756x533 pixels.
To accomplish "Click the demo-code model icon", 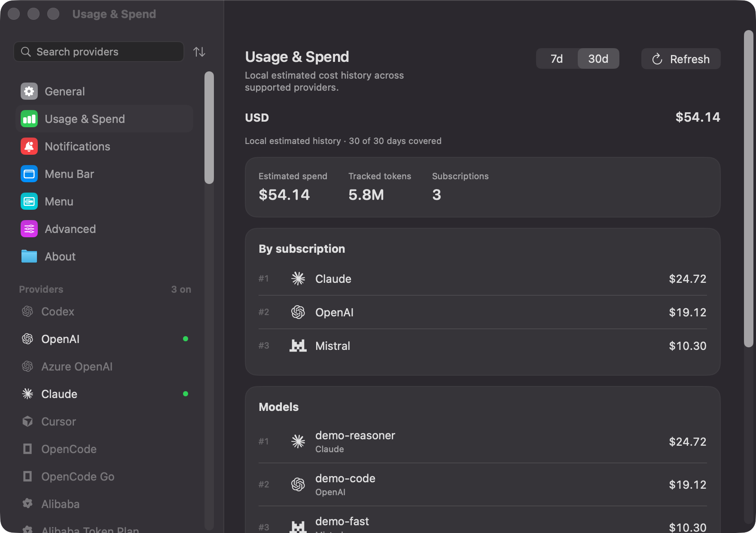I will (x=298, y=484).
